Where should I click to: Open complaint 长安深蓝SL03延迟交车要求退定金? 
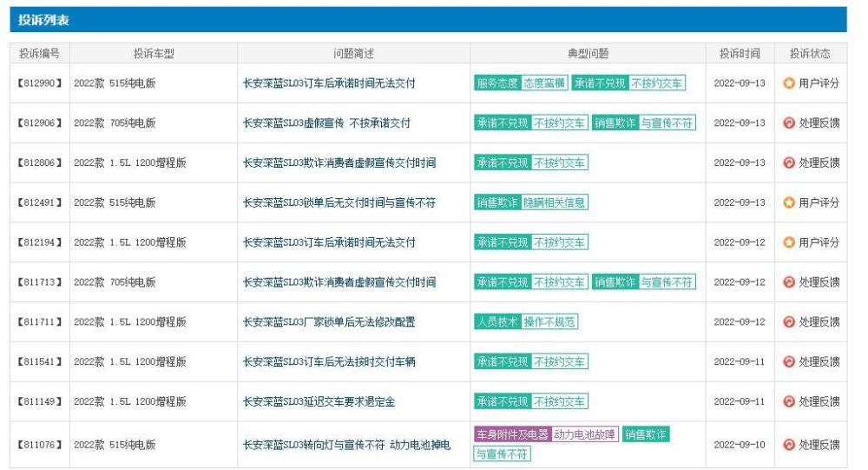(319, 402)
